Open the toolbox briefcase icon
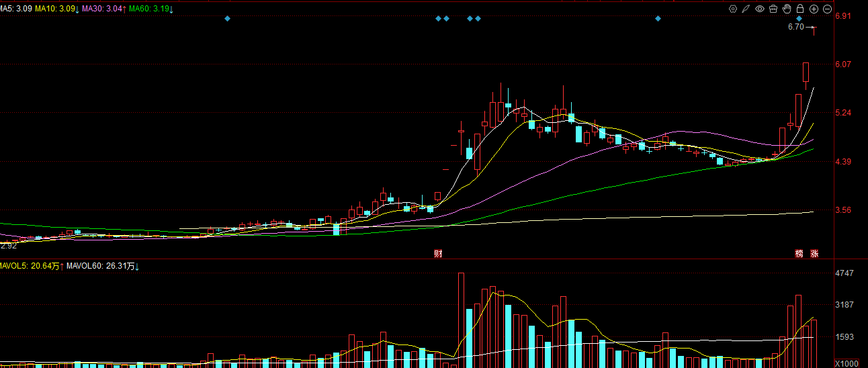The width and height of the screenshot is (868, 368). click(x=773, y=9)
